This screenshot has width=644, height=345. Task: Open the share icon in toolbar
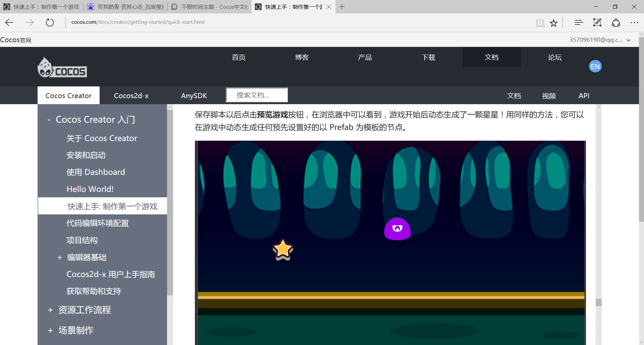(616, 22)
